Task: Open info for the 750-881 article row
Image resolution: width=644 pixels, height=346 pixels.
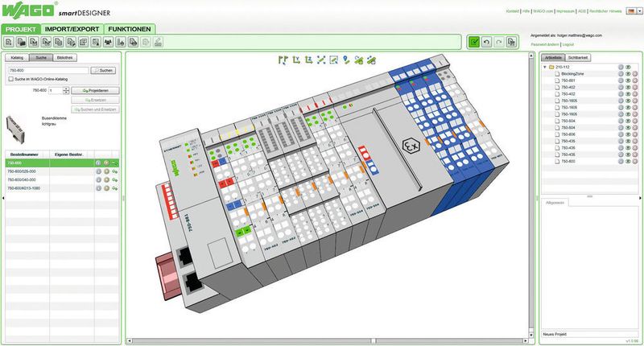Action: [621, 80]
